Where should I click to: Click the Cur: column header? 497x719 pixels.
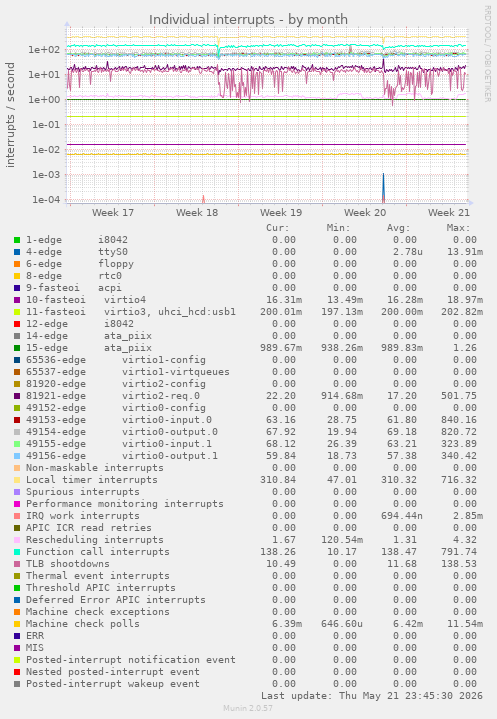[278, 228]
